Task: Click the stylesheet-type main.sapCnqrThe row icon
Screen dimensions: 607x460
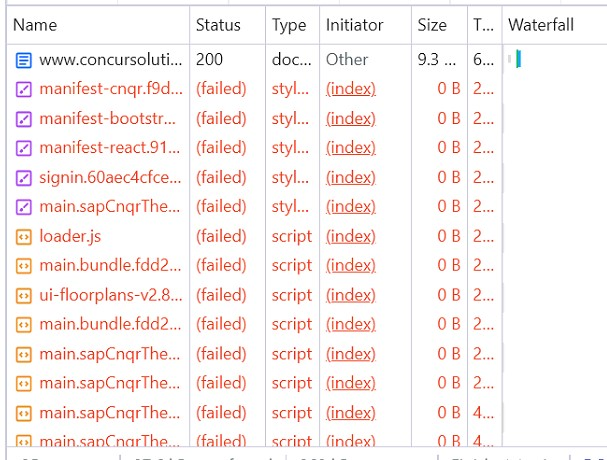Action: [x=23, y=207]
